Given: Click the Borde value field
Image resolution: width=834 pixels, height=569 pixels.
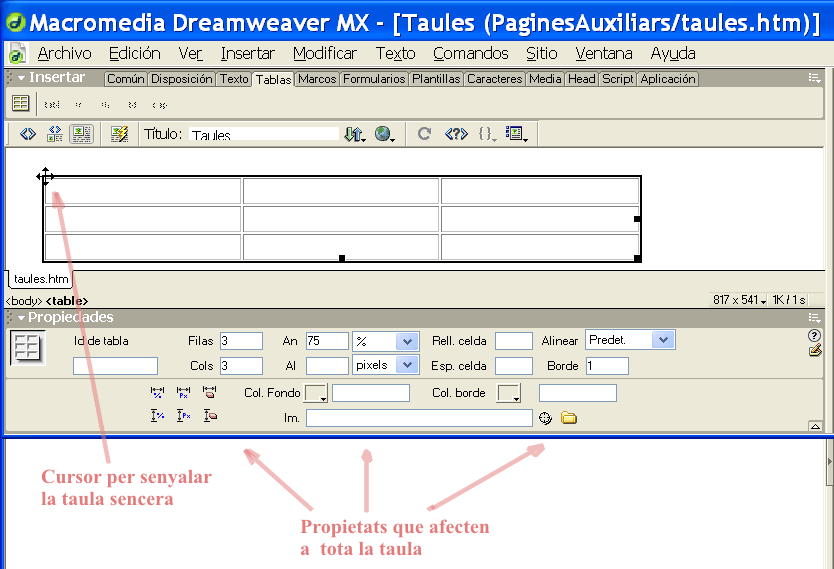Looking at the screenshot, I should [607, 366].
